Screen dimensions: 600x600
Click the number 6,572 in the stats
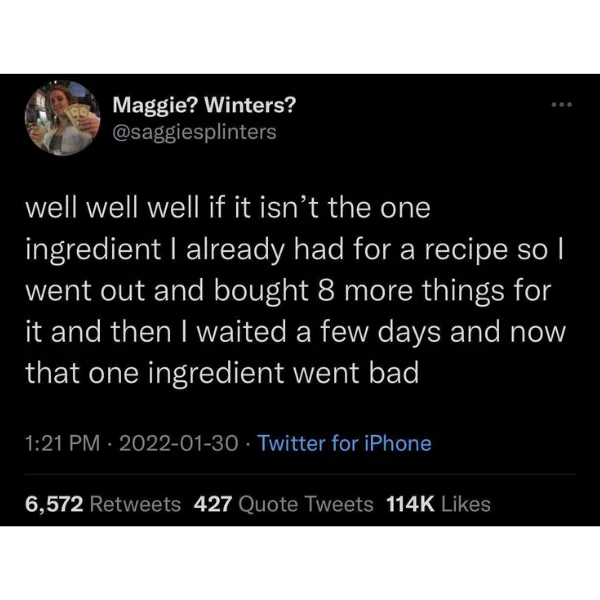[x=54, y=504]
